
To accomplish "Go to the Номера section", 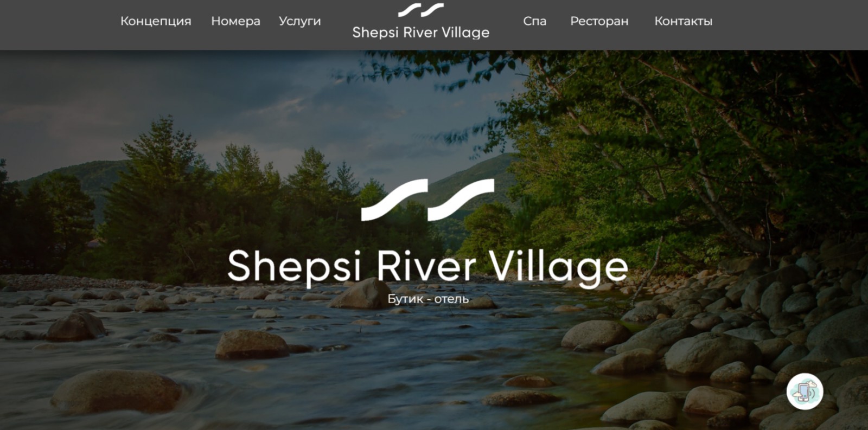I will (x=235, y=21).
